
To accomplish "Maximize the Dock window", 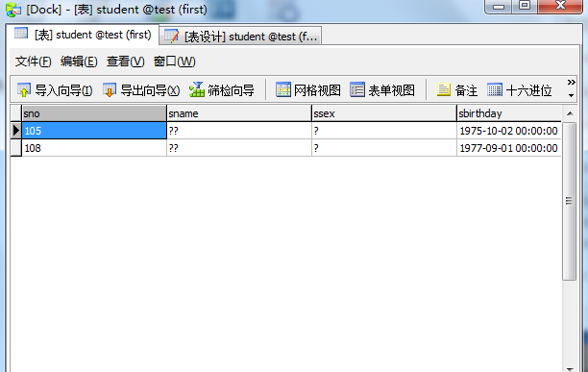I will click(525, 6).
